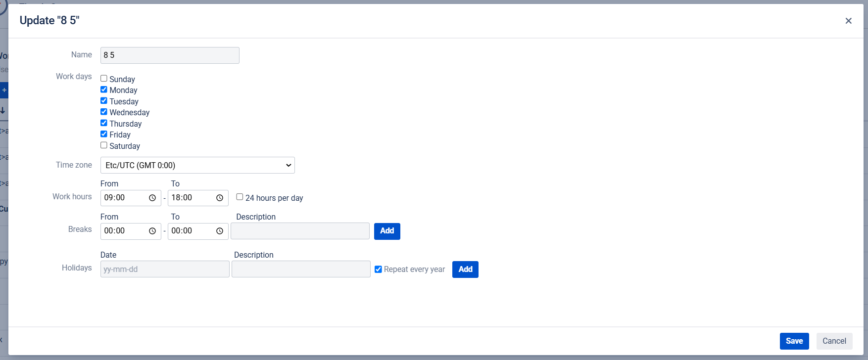
Task: Click the holiday Date input field
Action: coord(165,270)
